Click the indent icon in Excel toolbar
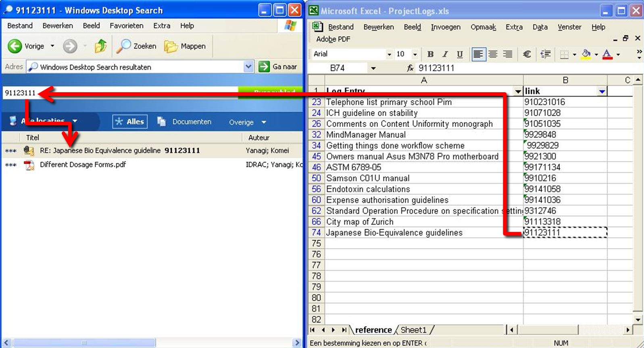This screenshot has width=644, height=348. coord(545,54)
